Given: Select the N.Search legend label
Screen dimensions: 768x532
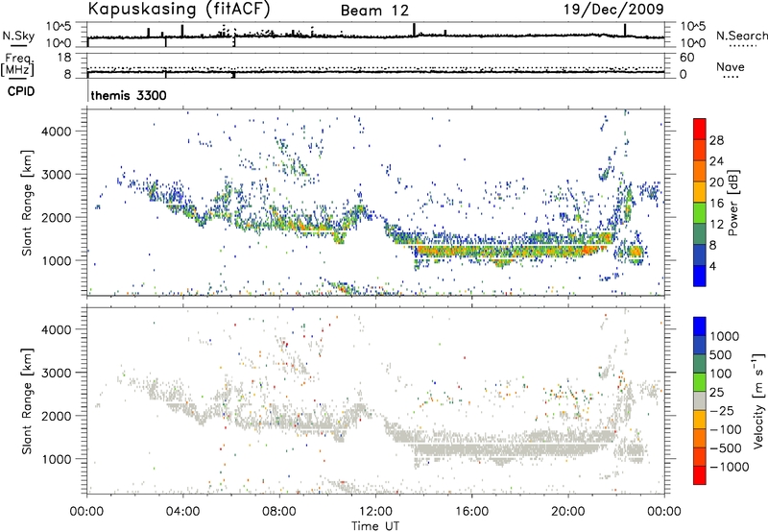Looking at the screenshot, I should (741, 36).
